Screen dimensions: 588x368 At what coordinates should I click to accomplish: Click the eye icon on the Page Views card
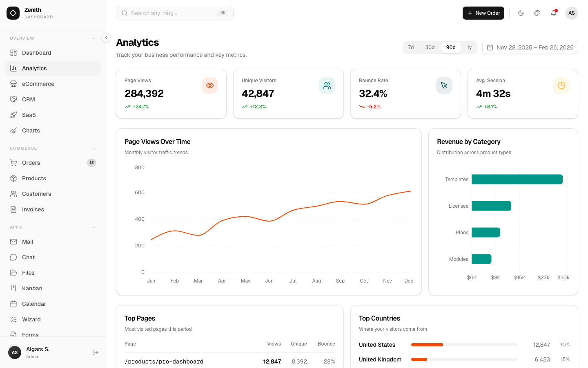point(210,85)
